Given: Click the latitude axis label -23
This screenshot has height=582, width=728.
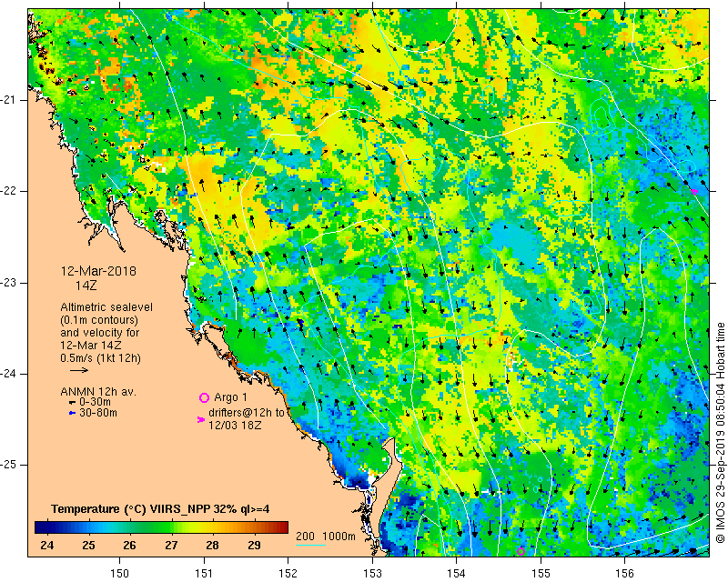Looking at the screenshot, I should click(x=8, y=283).
